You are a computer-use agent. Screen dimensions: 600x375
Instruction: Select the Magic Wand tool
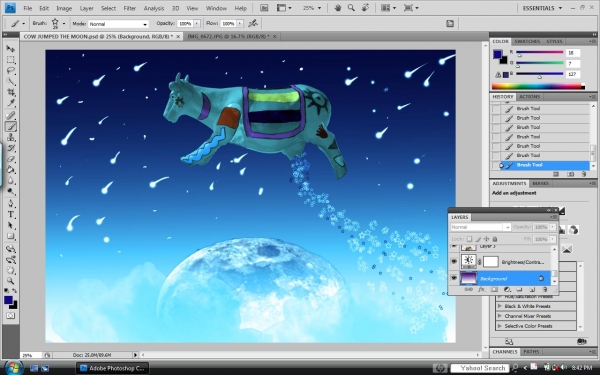tap(11, 81)
